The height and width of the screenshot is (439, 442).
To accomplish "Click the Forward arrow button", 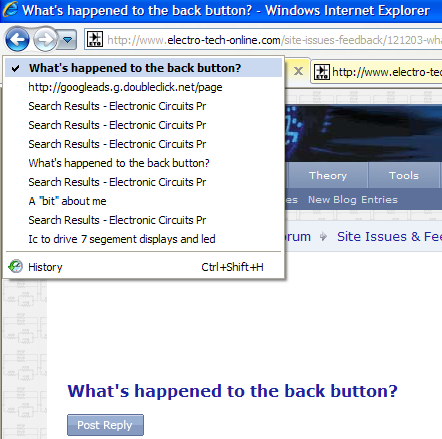I will coord(45,40).
